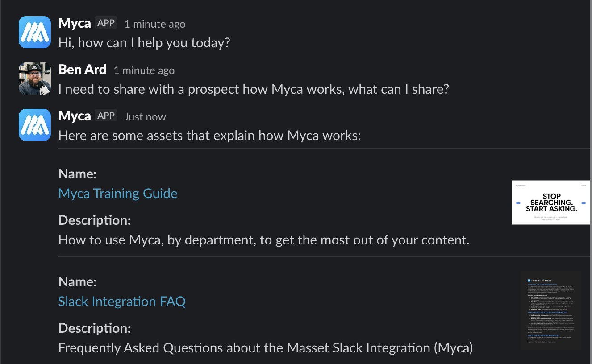The image size is (592, 364).
Task: Click the Myca app icon on the first message
Action: (x=34, y=32)
